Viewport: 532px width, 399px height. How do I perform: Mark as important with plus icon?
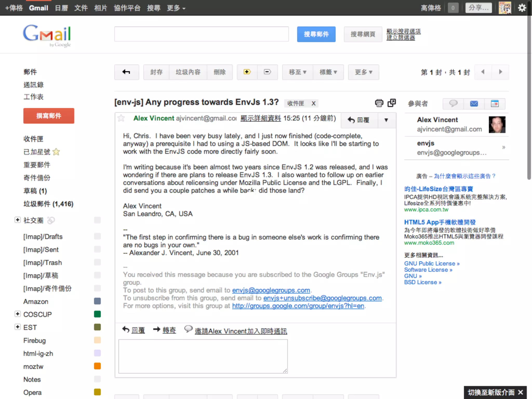[247, 72]
